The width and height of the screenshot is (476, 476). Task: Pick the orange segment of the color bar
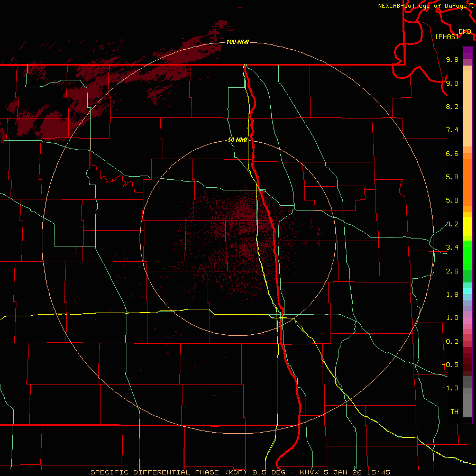tap(467, 182)
